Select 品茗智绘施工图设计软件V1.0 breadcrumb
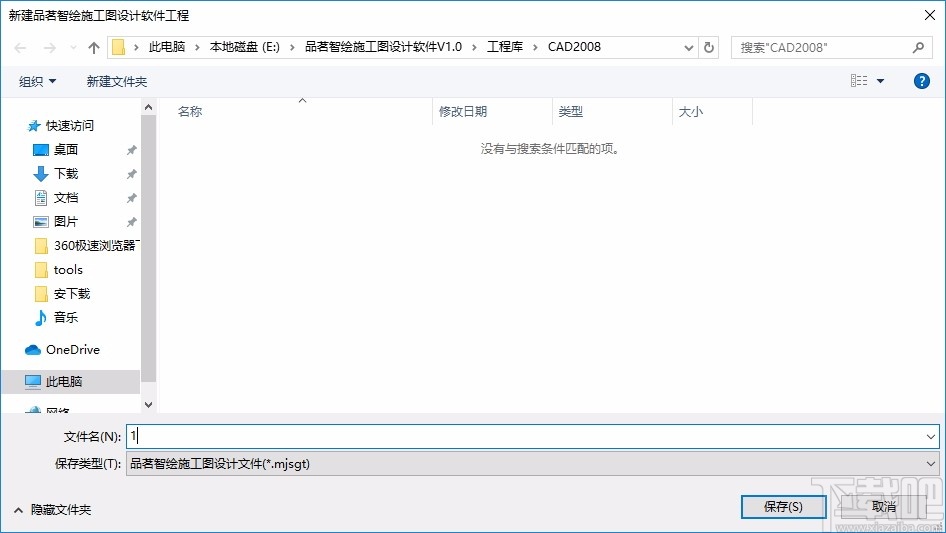 coord(383,47)
